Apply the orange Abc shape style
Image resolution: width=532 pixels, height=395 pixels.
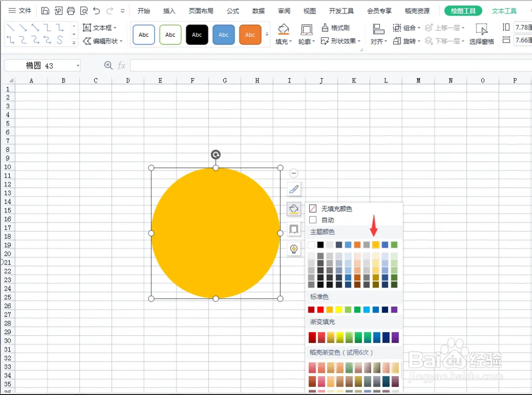click(250, 35)
